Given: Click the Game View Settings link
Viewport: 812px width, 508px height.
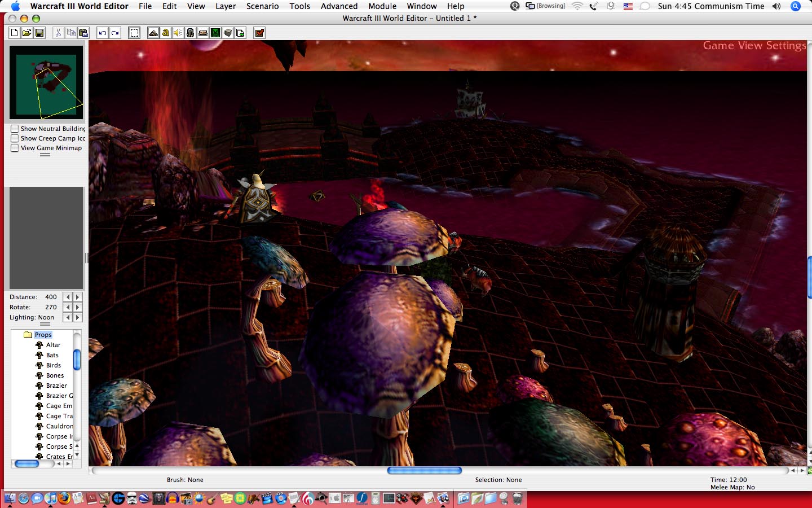Looking at the screenshot, I should click(754, 45).
